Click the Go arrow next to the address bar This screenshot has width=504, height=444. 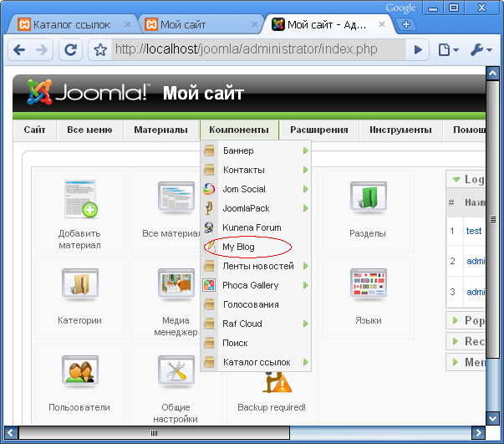pos(418,50)
